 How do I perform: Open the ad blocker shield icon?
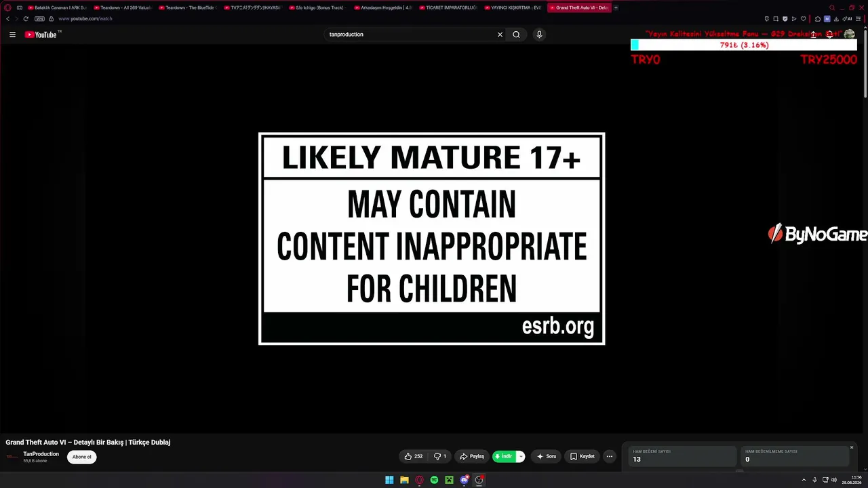785,19
